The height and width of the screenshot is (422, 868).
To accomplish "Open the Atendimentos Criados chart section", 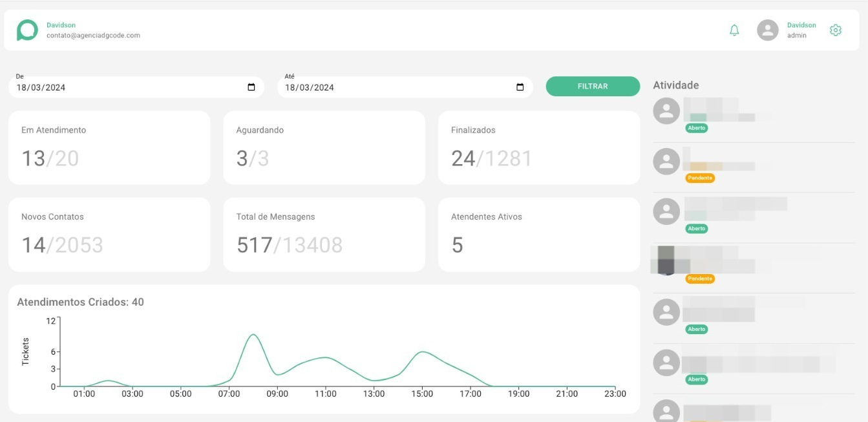I will click(x=79, y=302).
